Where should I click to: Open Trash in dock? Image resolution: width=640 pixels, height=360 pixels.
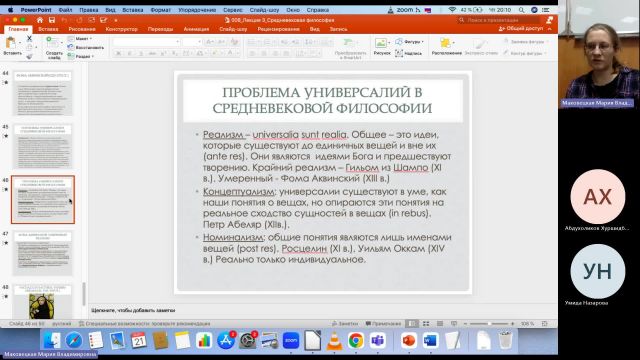click(505, 340)
